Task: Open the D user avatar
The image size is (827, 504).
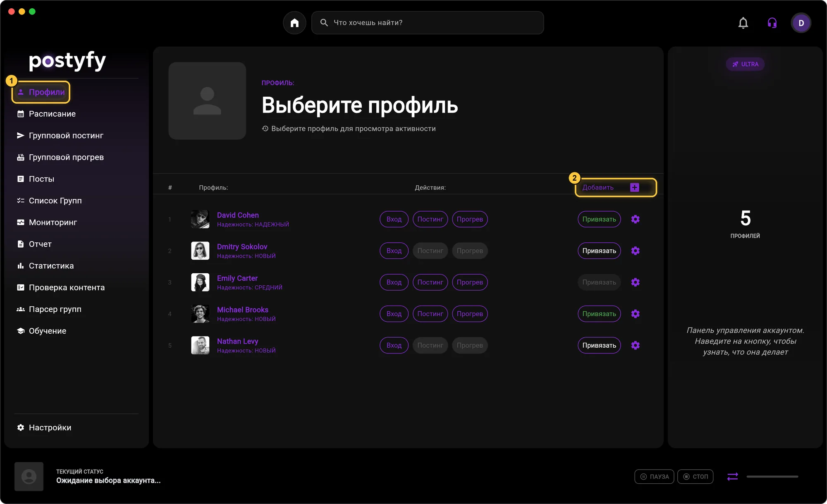Action: pos(801,23)
